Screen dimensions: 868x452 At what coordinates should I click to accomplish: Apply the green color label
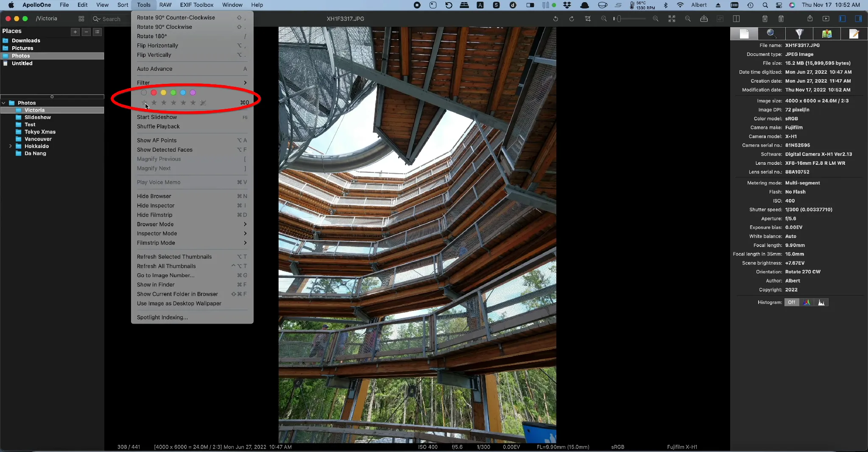tap(173, 92)
